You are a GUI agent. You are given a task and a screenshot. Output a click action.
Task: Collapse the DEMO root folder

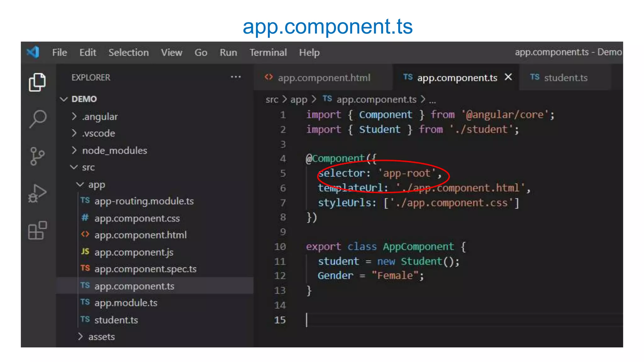[x=64, y=99]
